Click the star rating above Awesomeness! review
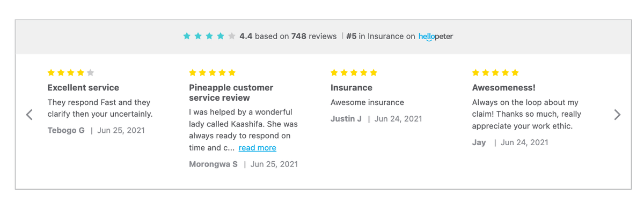The height and width of the screenshot is (211, 644). coord(496,73)
